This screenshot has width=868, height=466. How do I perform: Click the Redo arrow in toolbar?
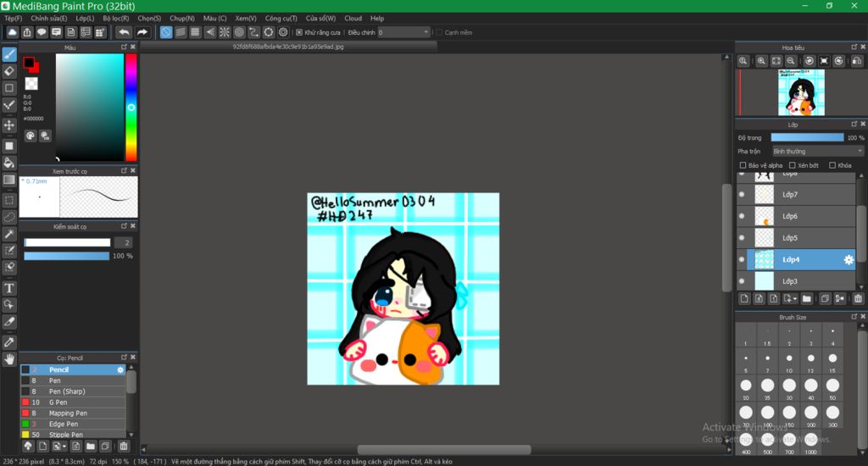pyautogui.click(x=142, y=33)
